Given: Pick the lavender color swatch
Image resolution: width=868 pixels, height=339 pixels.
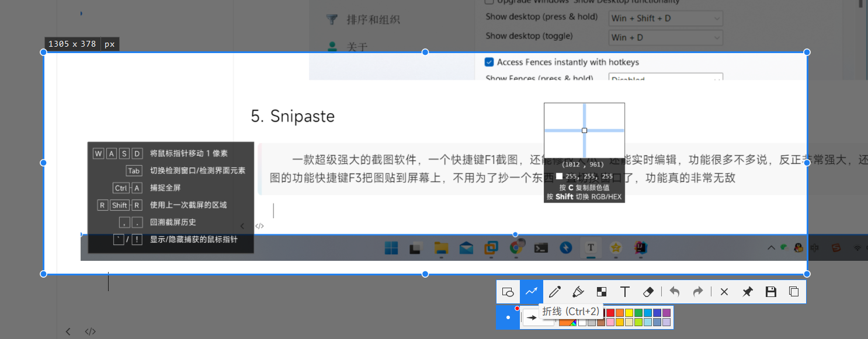Looking at the screenshot, I should click(x=666, y=322).
